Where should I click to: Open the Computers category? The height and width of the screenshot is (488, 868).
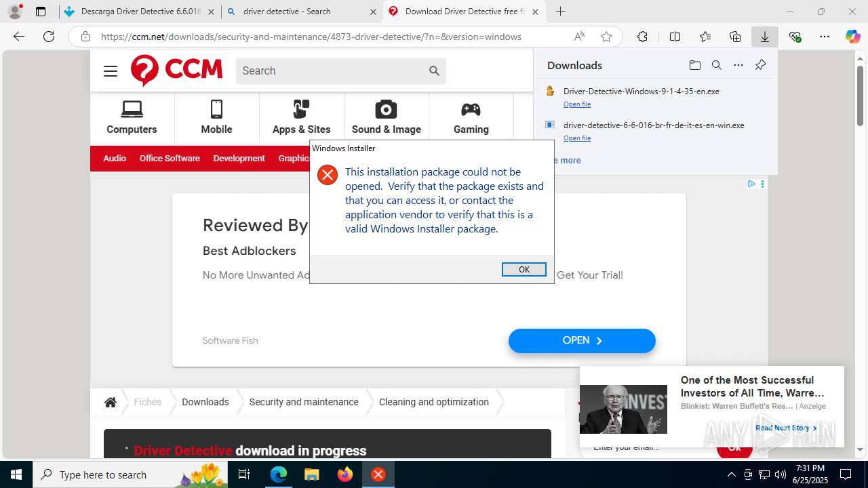click(132, 118)
